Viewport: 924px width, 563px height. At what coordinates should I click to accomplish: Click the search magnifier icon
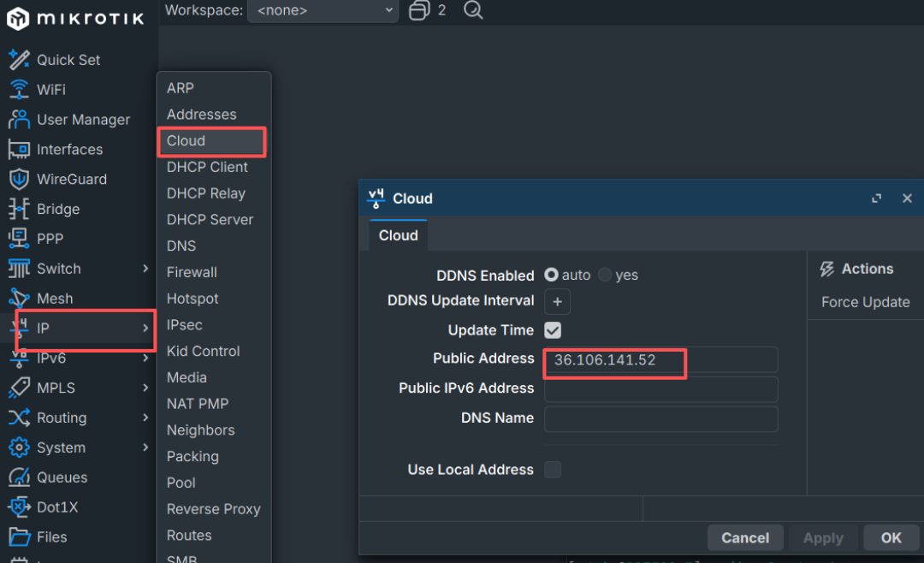coord(473,10)
